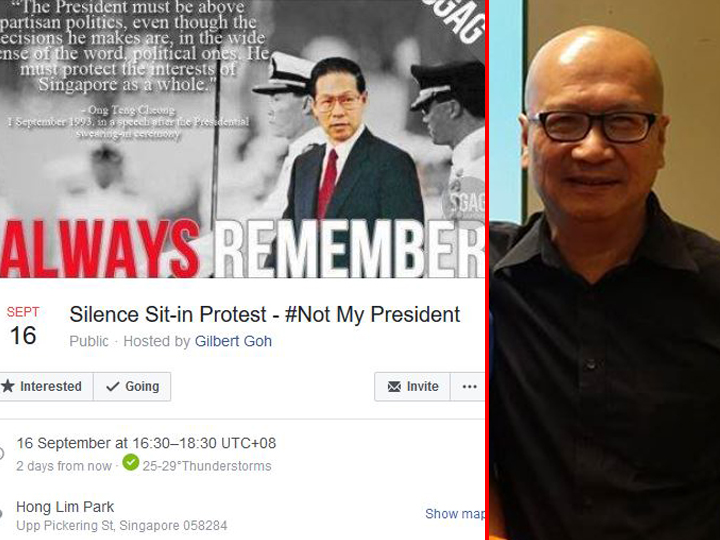Invite friends to the event
This screenshot has width=720, height=540.
412,387
